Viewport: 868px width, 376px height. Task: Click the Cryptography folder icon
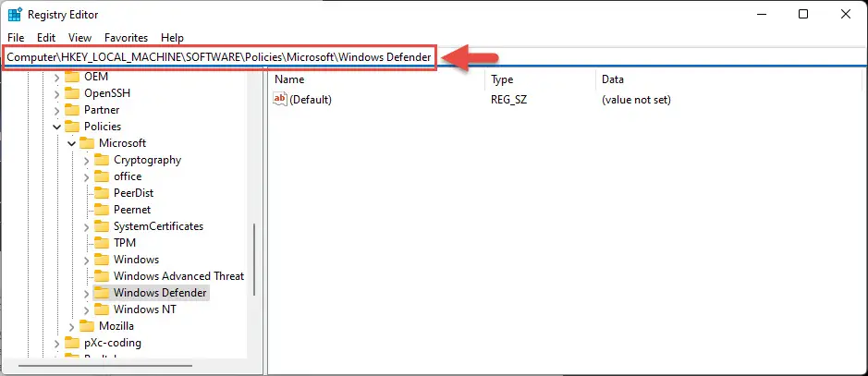coord(102,159)
